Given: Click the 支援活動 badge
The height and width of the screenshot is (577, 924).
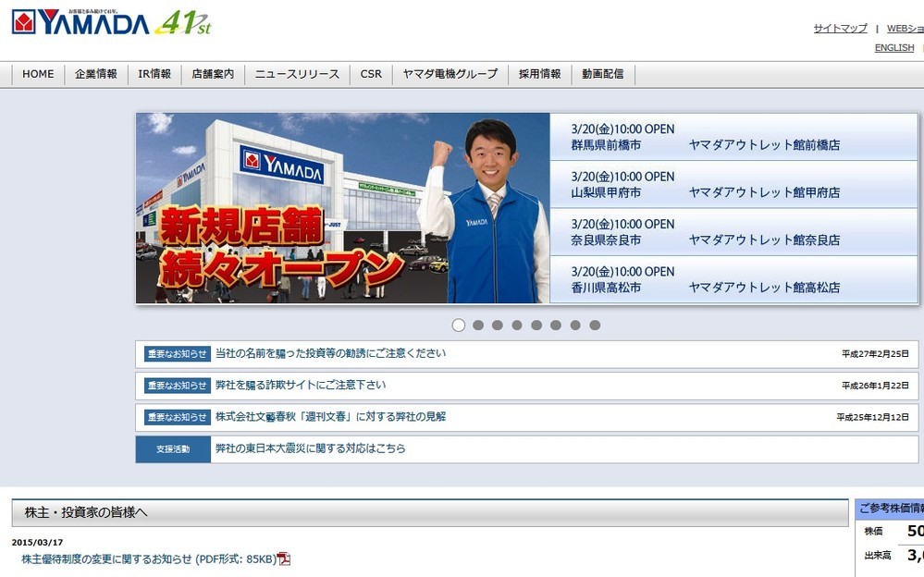Looking at the screenshot, I should coord(172,448).
